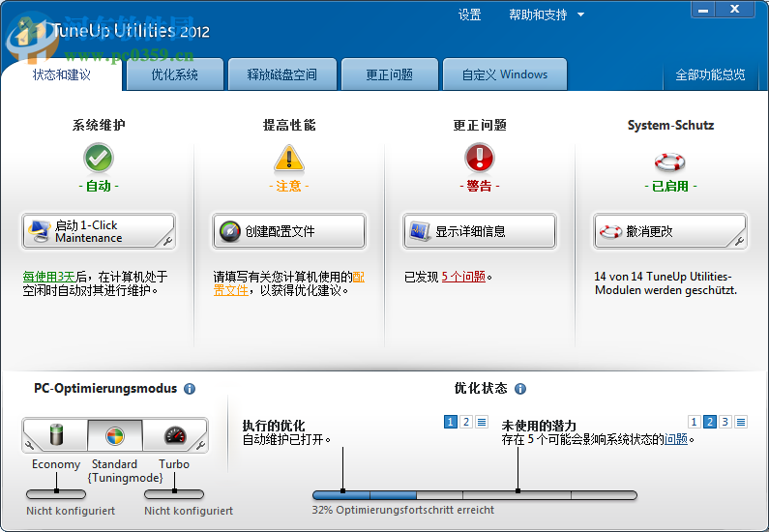Screen dimensions: 769x532
Task: Click the - 注意 - status label
Action: (289, 187)
